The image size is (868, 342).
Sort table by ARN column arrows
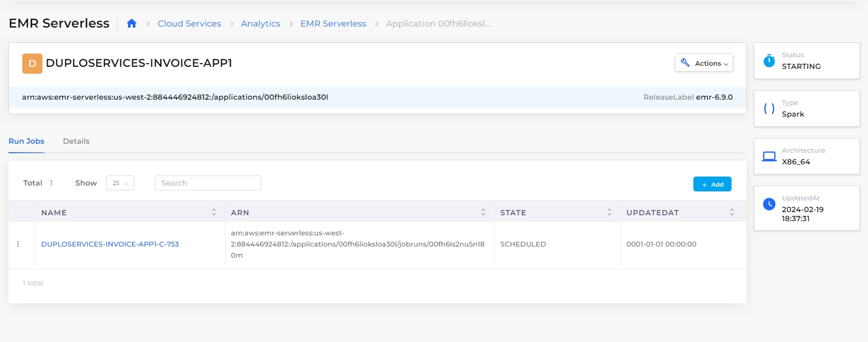point(483,212)
